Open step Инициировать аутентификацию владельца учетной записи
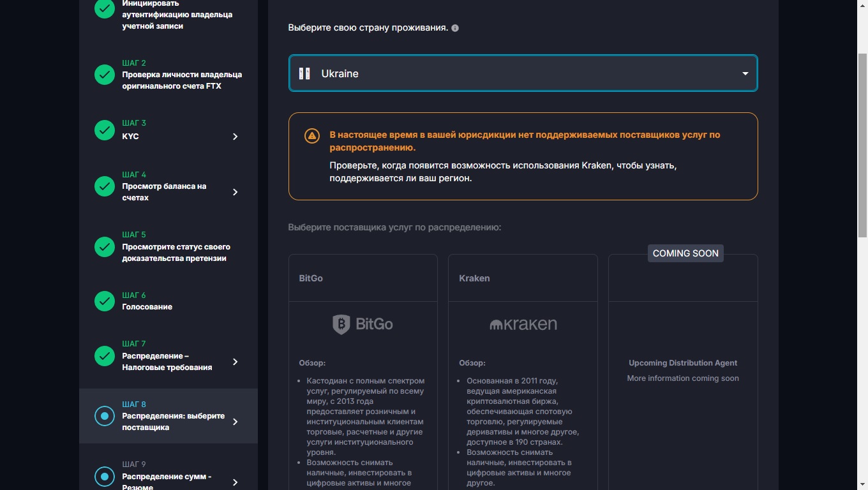 click(177, 15)
